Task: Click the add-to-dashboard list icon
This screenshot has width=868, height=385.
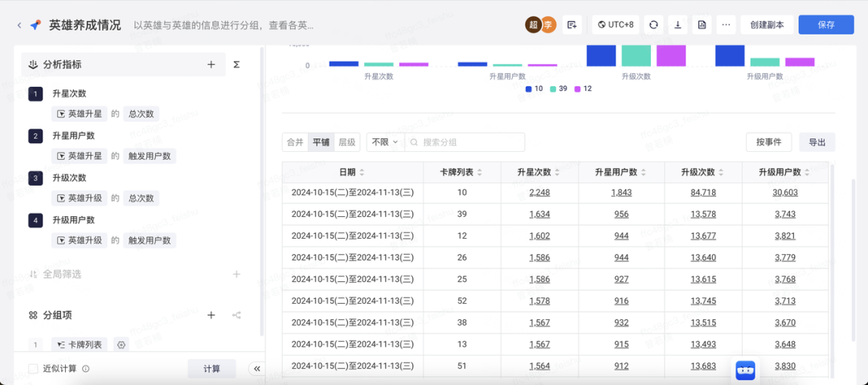Action: point(572,25)
